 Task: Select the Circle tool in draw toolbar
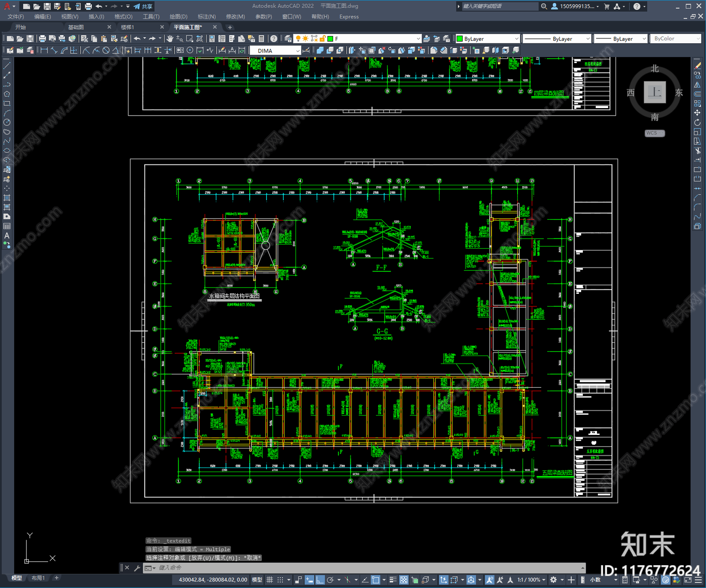click(x=7, y=122)
